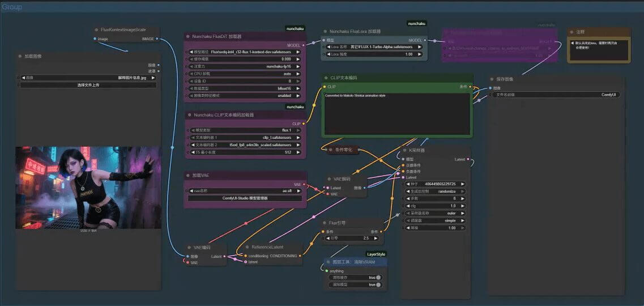The height and width of the screenshot is (306, 644).
Task: Click the cyberpunk girl image preview
Action: [88, 188]
